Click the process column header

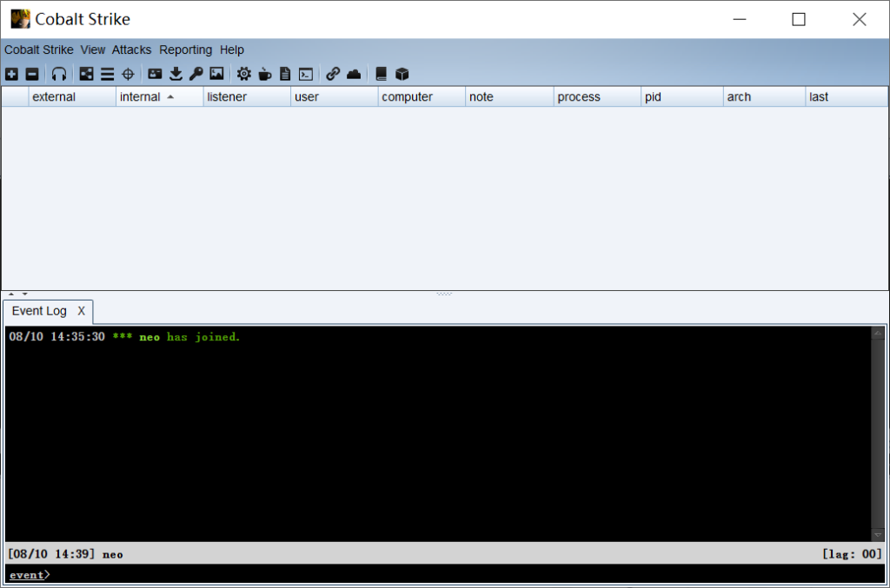click(x=579, y=97)
